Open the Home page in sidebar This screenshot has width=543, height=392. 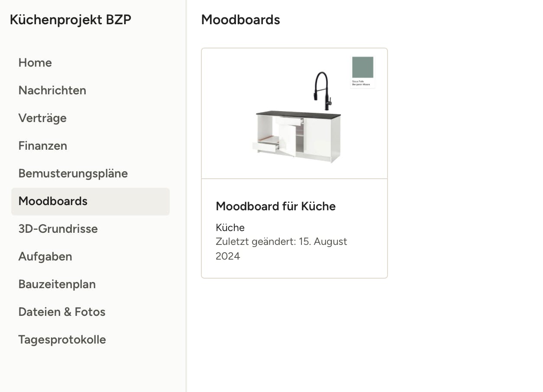point(35,63)
